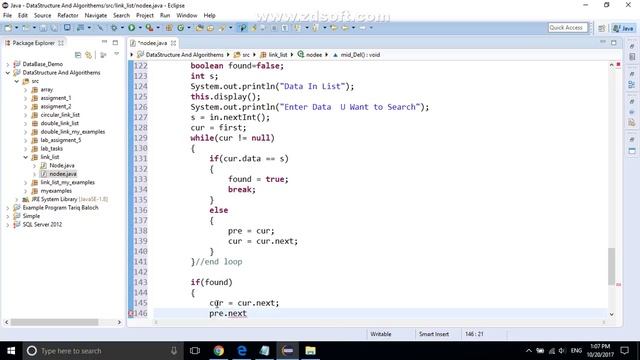640x360 pixels.
Task: Click the Last Edit Location icon
Action: point(333,28)
